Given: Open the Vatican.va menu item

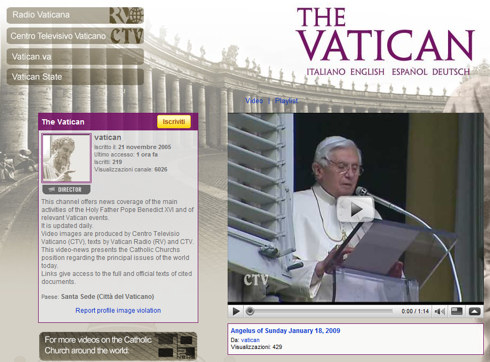Looking at the screenshot, I should pyautogui.click(x=75, y=57).
